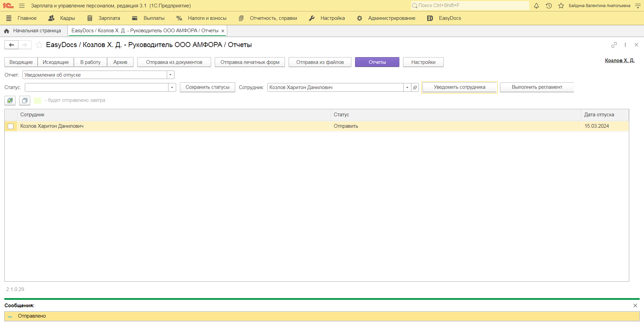Open Сотрудник field open-form icon
Screen dimensions: 644x325
[x=415, y=87]
